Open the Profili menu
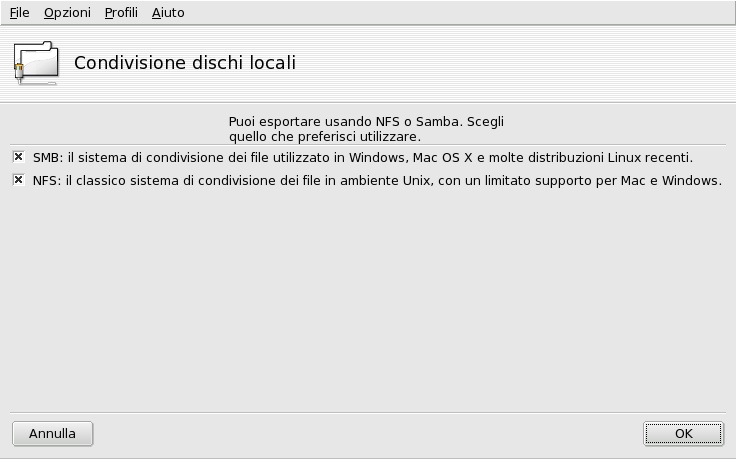The width and height of the screenshot is (736, 460). [121, 13]
